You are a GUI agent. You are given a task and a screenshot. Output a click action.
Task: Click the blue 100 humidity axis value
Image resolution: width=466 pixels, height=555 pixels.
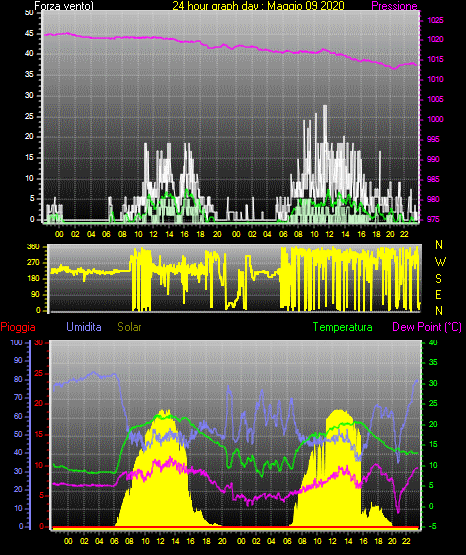(16, 342)
